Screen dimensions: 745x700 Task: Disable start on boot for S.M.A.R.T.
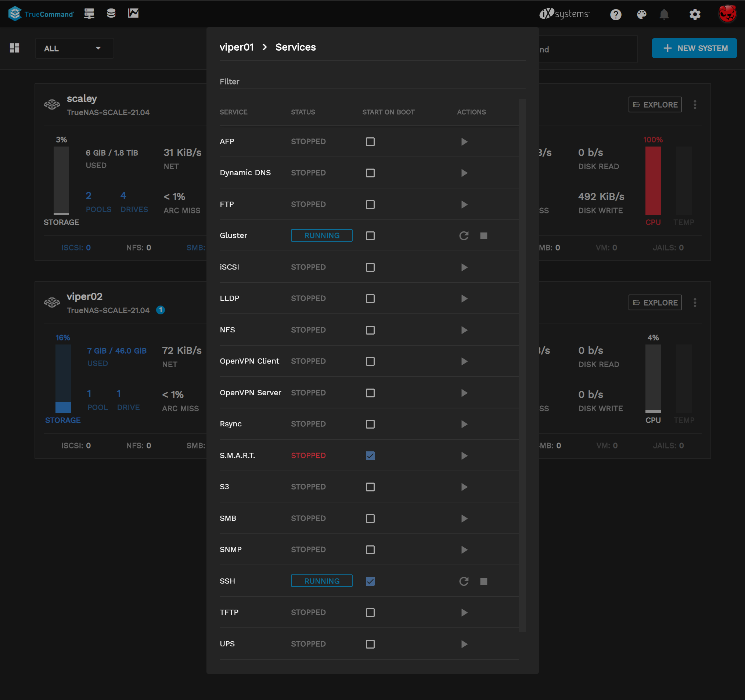point(370,456)
